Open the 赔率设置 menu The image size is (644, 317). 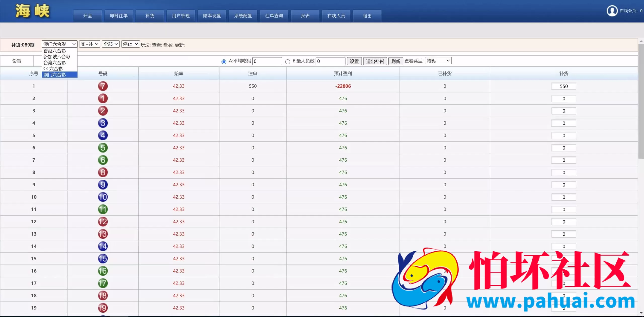tap(212, 16)
